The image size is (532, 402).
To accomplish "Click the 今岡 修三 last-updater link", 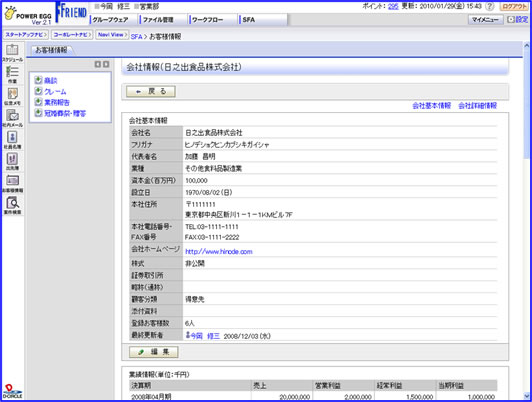I will click(x=205, y=336).
